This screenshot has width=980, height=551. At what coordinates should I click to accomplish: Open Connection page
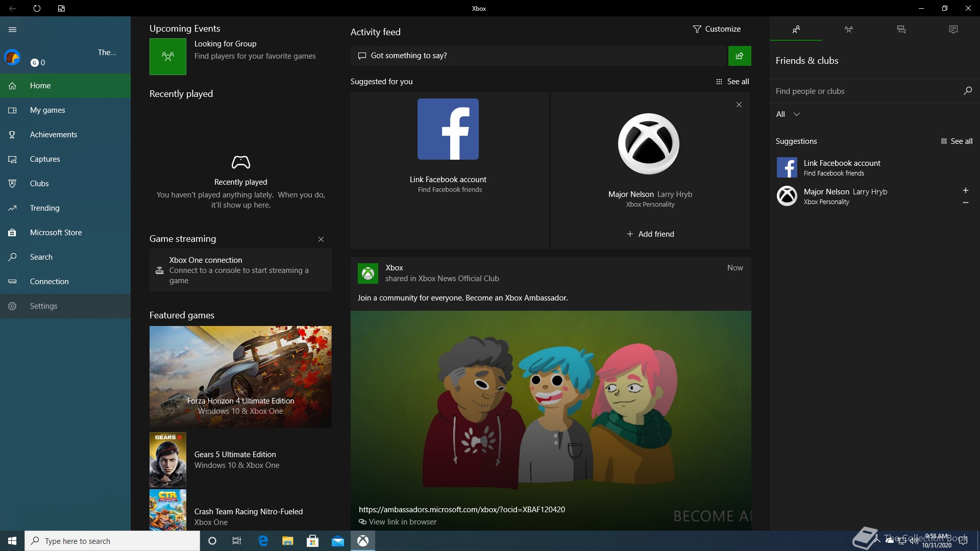pyautogui.click(x=65, y=282)
